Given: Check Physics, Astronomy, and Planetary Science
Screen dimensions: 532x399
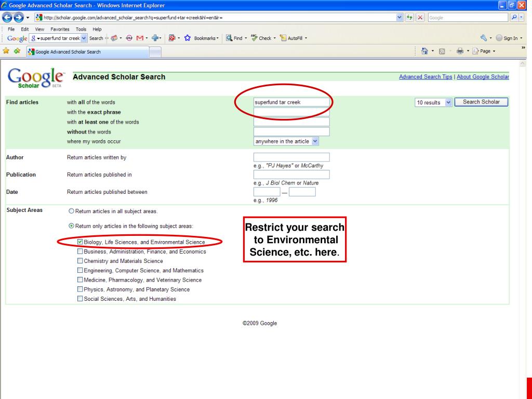Looking at the screenshot, I should coord(80,289).
